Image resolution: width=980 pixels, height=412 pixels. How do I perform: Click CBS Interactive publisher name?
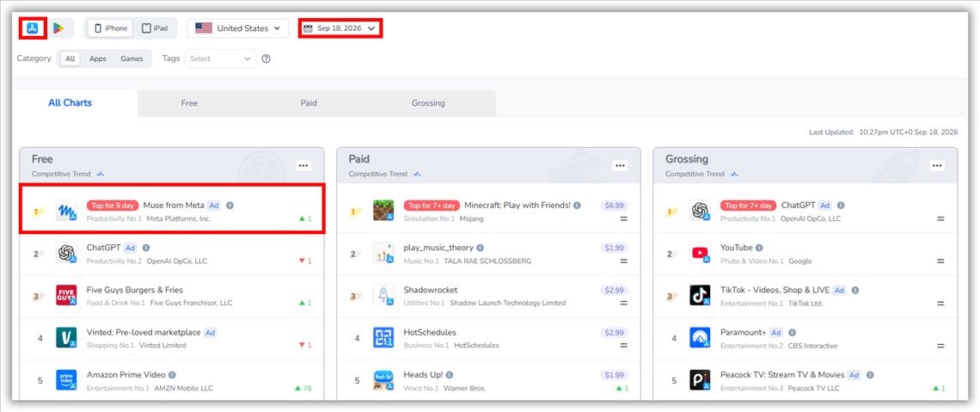point(811,346)
